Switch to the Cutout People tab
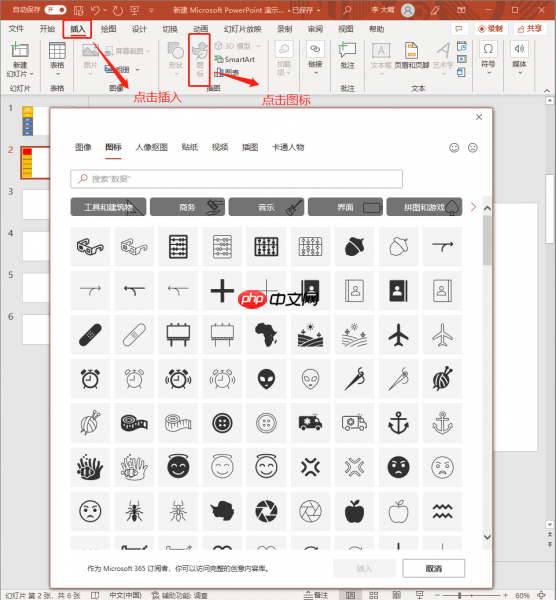556x600 pixels. point(151,147)
